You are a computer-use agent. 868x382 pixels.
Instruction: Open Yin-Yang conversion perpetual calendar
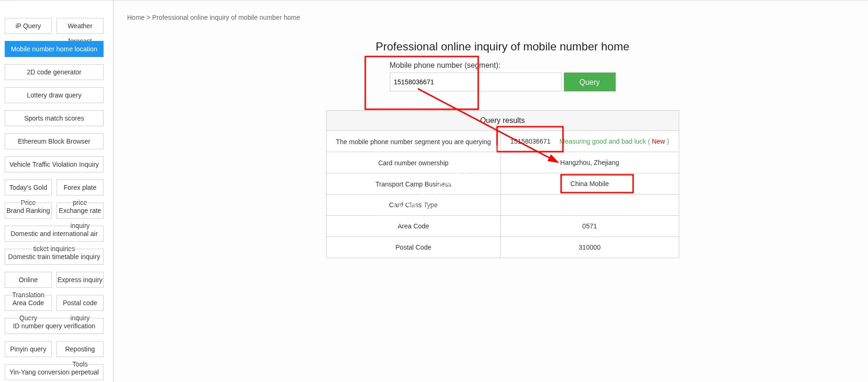[x=54, y=372]
